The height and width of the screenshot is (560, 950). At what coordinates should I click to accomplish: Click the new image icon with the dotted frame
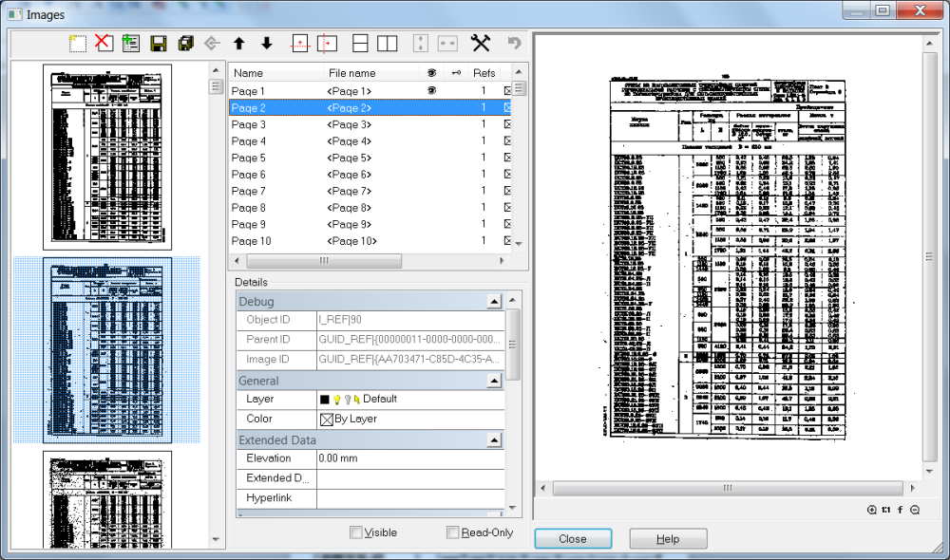(77, 43)
